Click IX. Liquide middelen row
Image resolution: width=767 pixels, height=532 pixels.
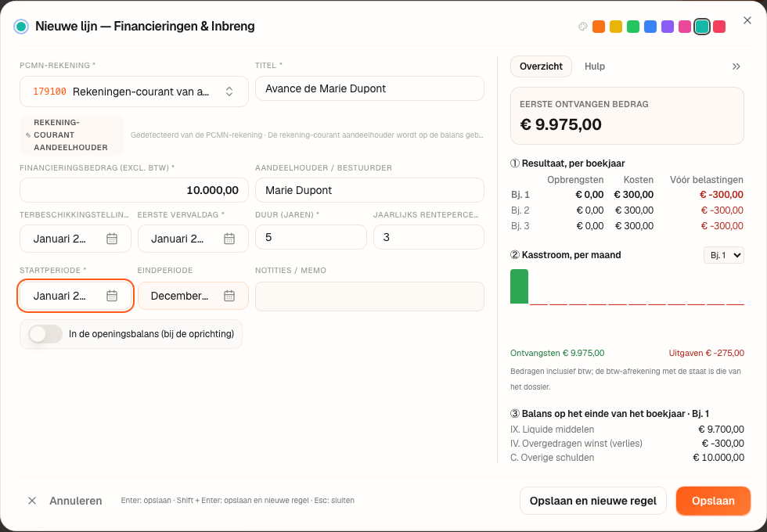tap(627, 430)
